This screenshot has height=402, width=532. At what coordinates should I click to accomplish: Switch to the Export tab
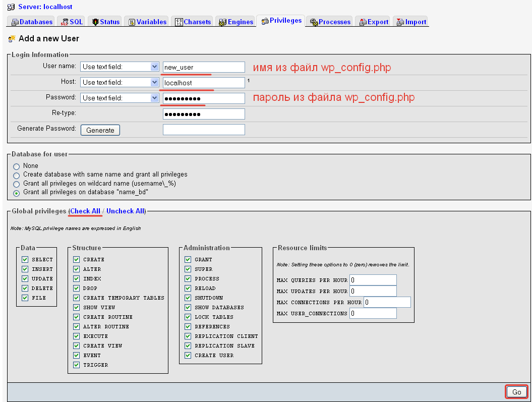[x=373, y=22]
